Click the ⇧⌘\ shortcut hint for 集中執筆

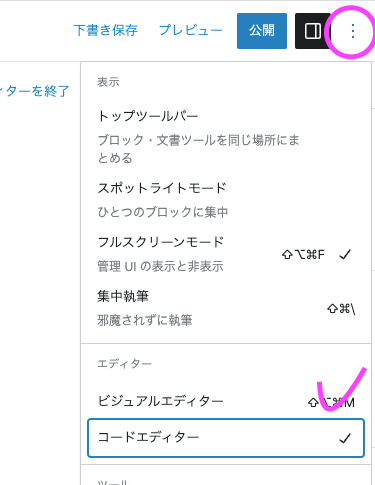(x=341, y=309)
